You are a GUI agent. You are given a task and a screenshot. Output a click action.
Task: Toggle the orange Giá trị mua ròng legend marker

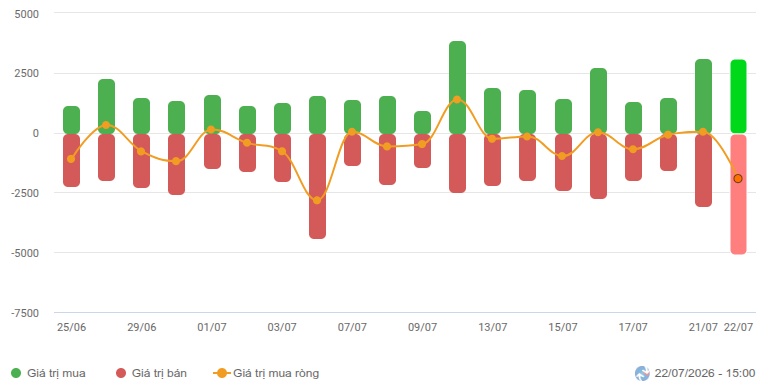pos(222,373)
